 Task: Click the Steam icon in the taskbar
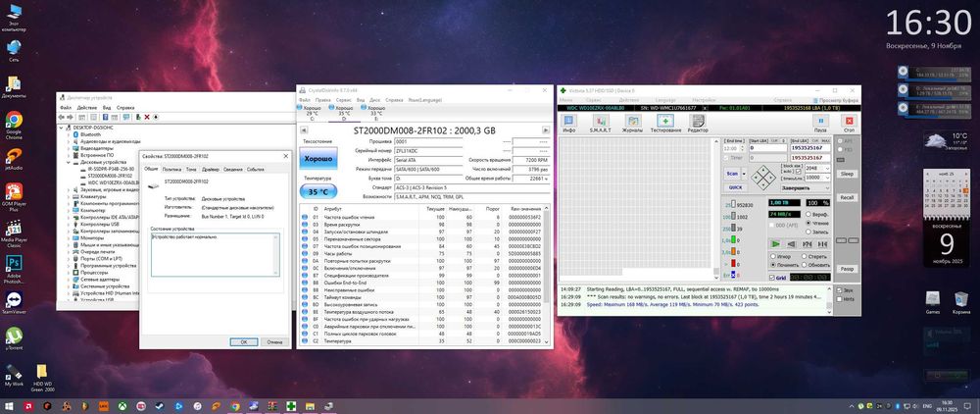[160, 406]
